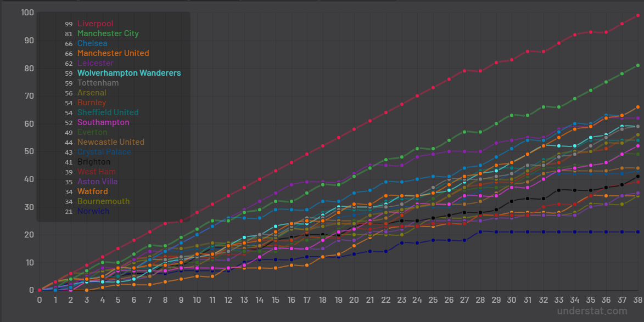Select Everton in the legend

coord(92,132)
